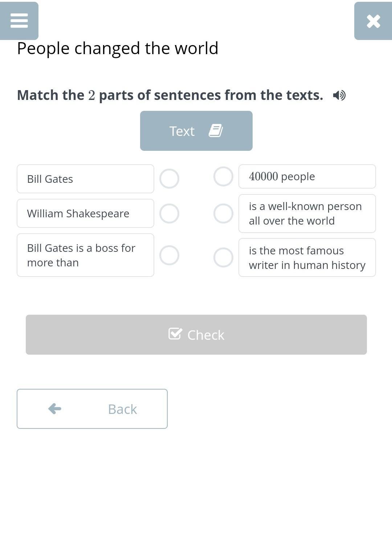Select the radio button beside Bill Gates
392x548 pixels.
click(x=169, y=179)
